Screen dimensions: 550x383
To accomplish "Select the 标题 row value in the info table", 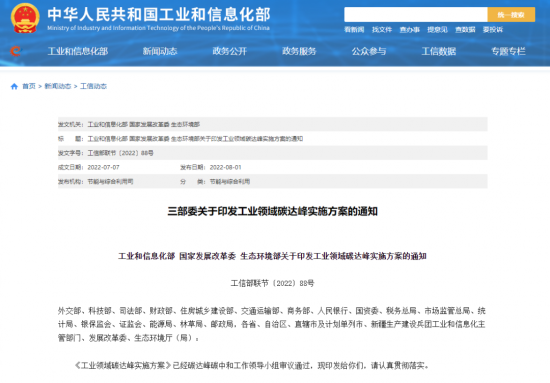I will 195,139.
